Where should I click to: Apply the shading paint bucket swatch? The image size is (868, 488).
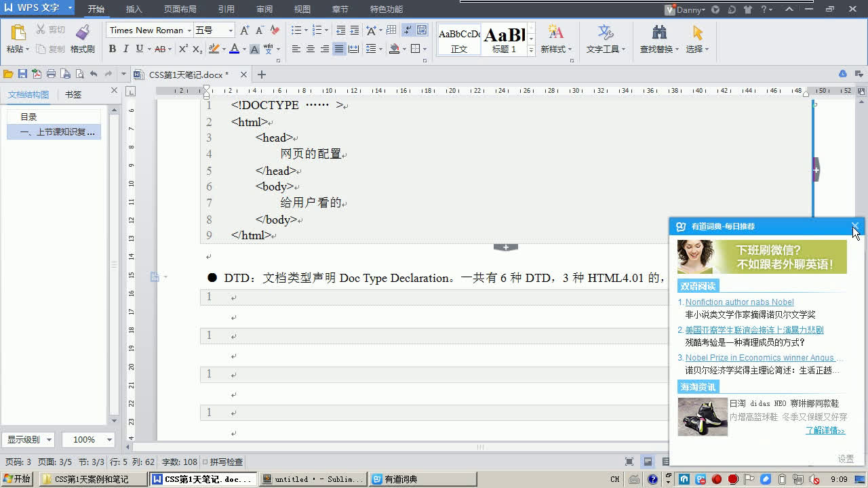[394, 49]
